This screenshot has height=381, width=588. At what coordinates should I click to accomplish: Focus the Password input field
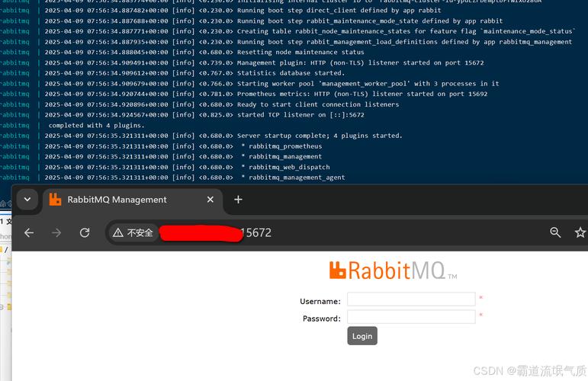click(411, 317)
